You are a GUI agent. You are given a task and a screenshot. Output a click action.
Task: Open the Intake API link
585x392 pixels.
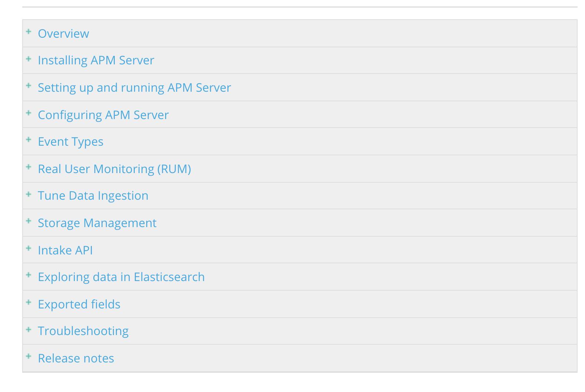tap(65, 250)
